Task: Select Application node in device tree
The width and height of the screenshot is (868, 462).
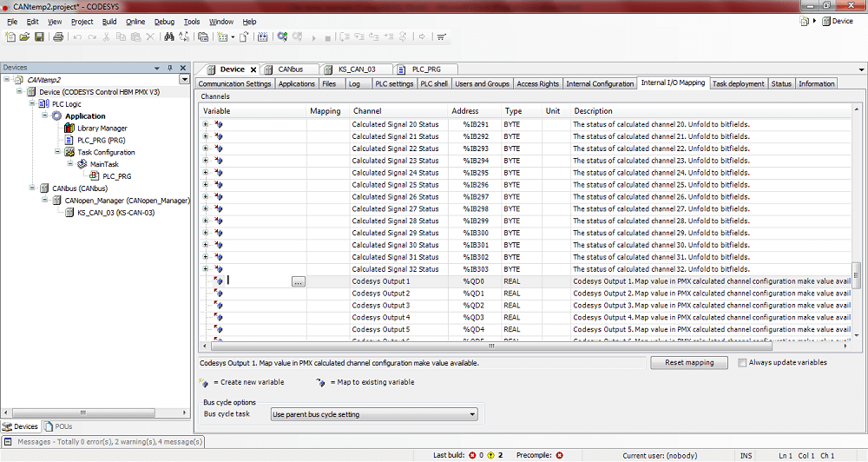Action: [85, 115]
